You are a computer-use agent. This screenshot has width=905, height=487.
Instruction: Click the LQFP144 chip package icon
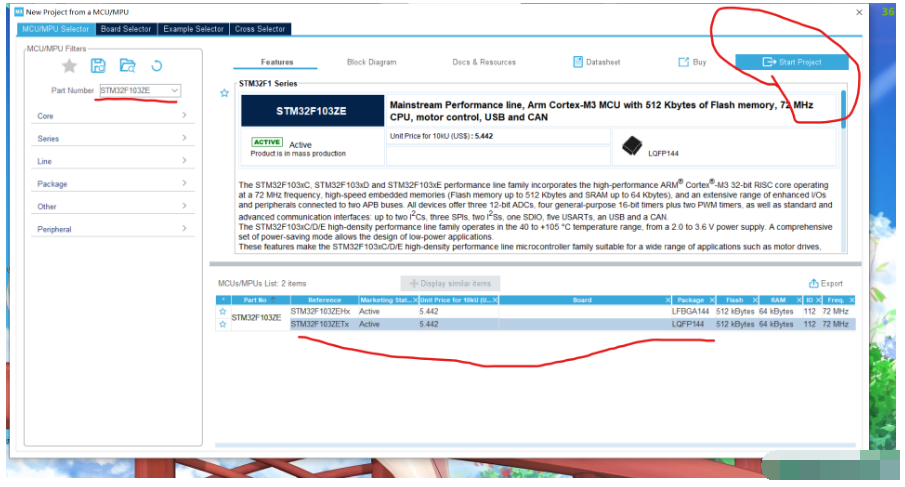(632, 145)
